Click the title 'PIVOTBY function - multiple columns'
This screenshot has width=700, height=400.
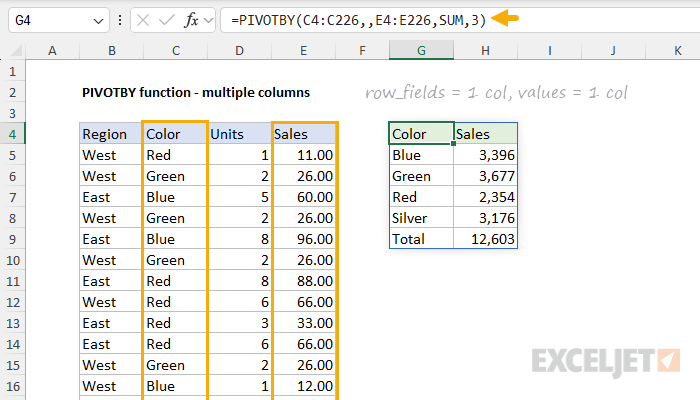point(196,92)
